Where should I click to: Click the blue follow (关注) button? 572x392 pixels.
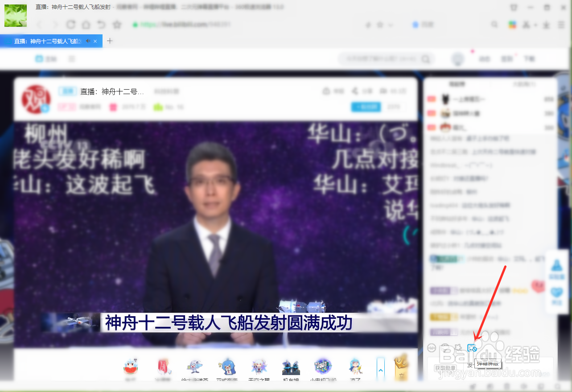366,107
